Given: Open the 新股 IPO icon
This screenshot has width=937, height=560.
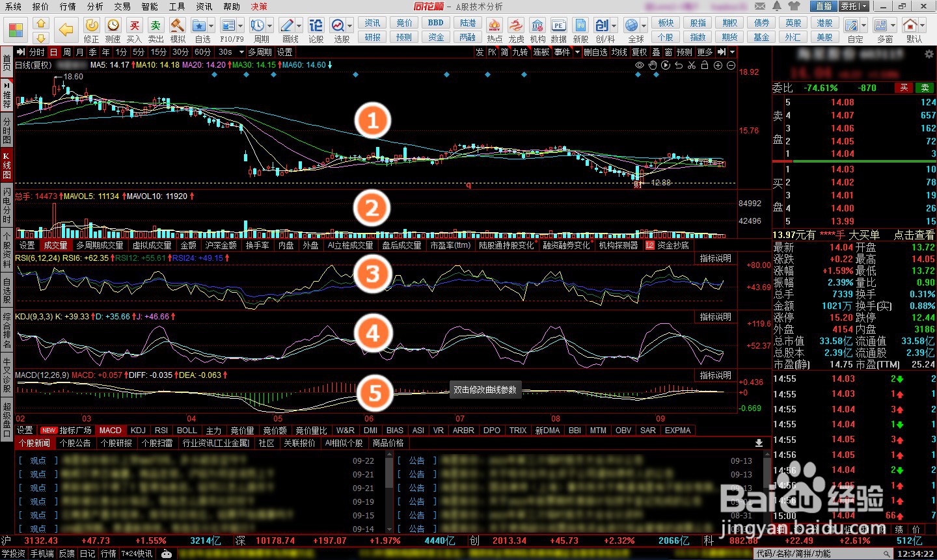Looking at the screenshot, I should pos(580,25).
